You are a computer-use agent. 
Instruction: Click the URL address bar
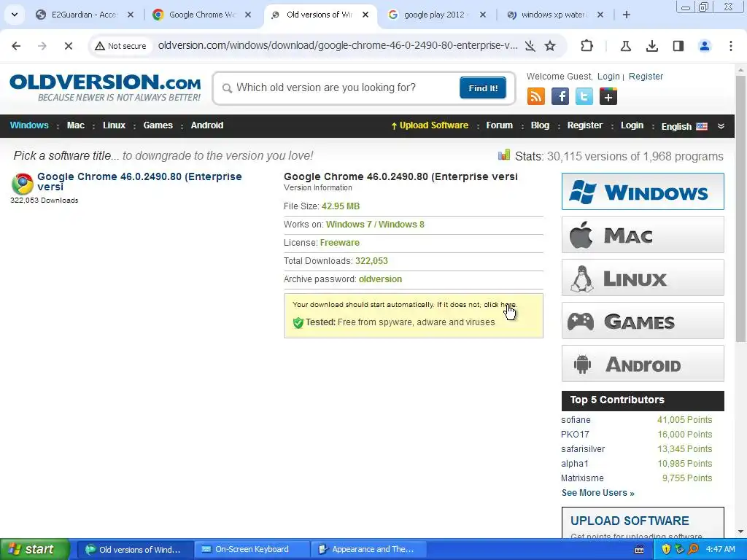[x=337, y=46]
